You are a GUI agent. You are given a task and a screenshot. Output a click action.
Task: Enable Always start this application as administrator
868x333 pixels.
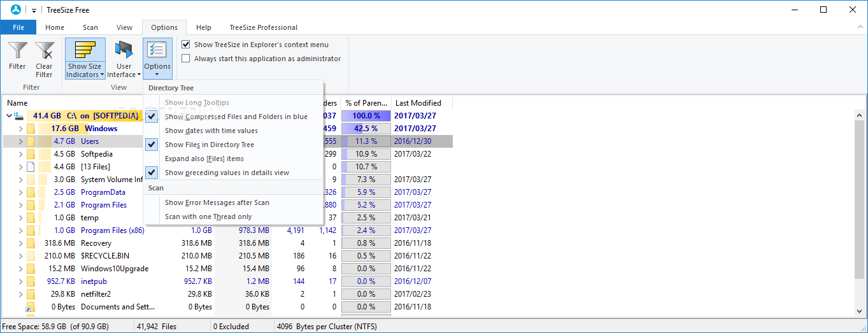pos(186,59)
